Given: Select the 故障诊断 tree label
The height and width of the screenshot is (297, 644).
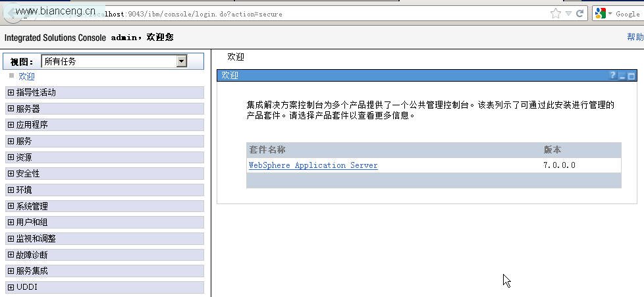Looking at the screenshot, I should click(x=32, y=255).
